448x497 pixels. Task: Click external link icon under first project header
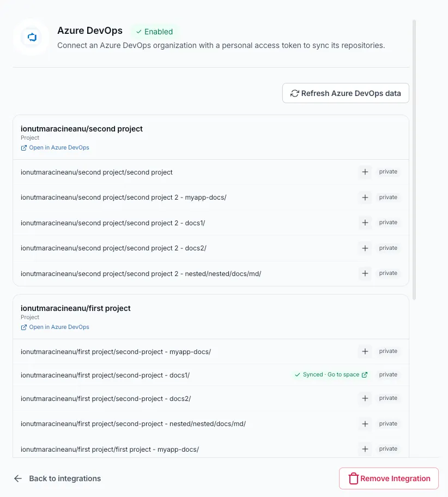(x=24, y=327)
